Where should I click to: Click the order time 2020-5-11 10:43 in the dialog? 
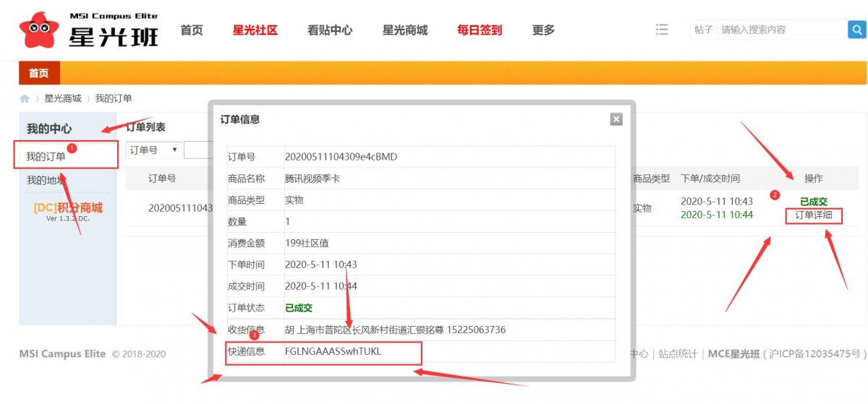coord(321,265)
